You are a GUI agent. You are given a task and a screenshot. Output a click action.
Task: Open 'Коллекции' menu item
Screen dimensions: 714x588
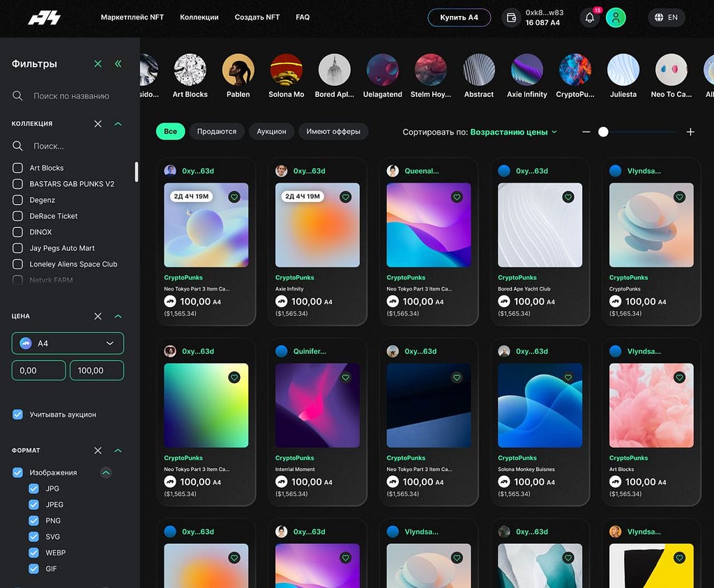coord(199,17)
